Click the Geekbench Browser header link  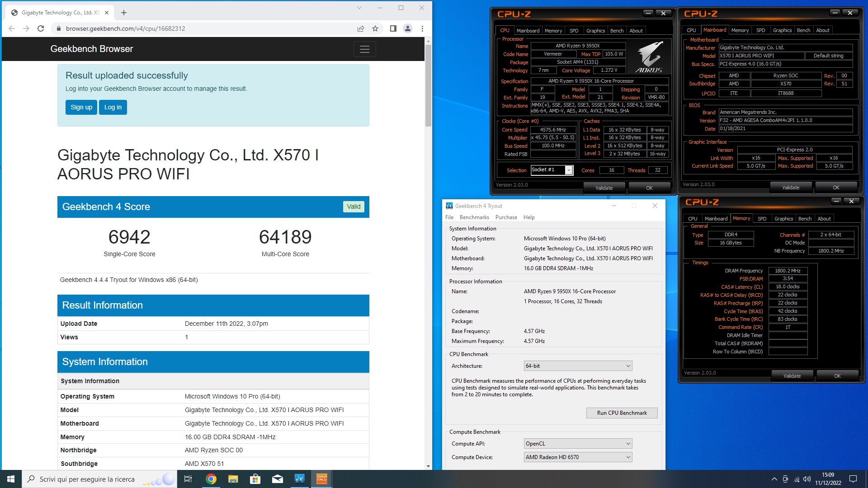click(x=92, y=49)
